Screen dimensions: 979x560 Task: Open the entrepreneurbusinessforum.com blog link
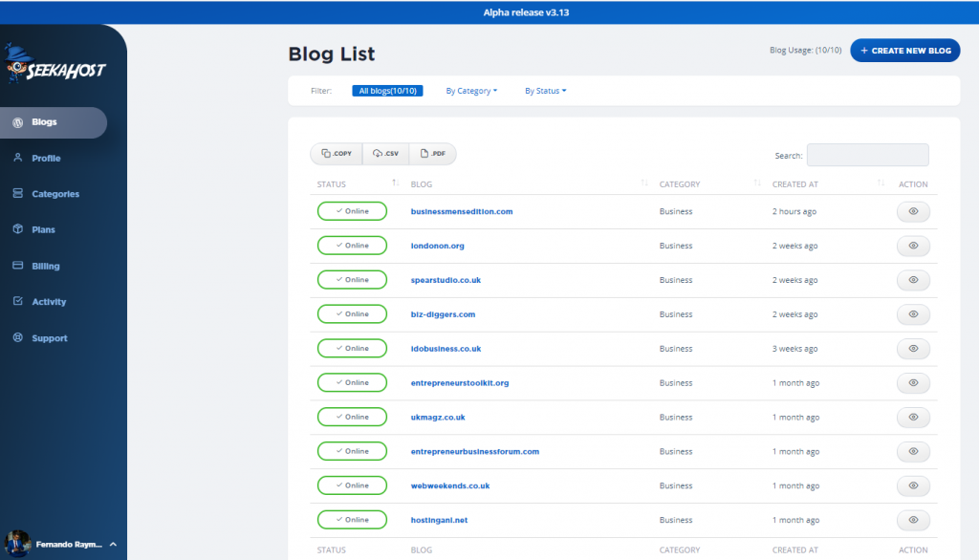click(474, 451)
